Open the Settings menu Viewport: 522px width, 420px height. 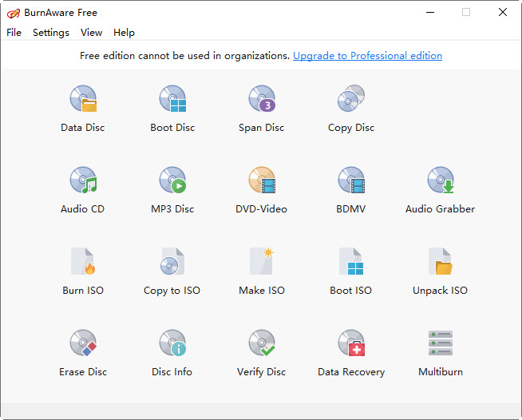click(x=51, y=33)
